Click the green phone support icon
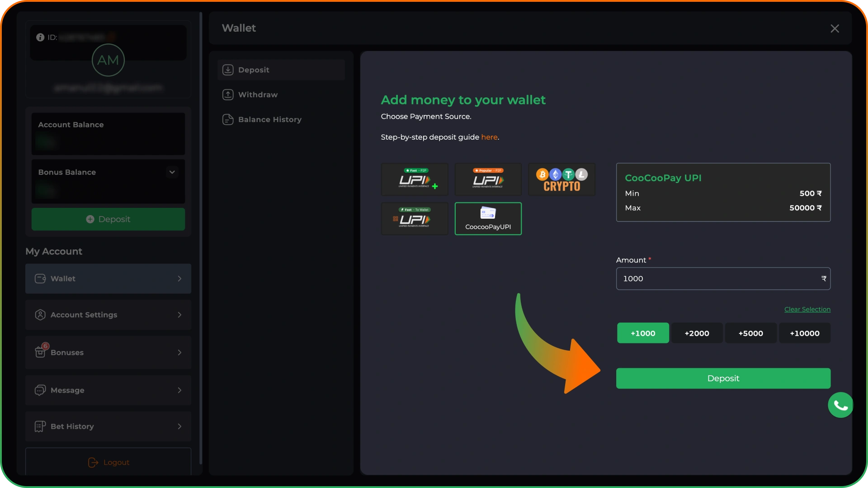Screen dimensions: 868x488 coord(840,405)
